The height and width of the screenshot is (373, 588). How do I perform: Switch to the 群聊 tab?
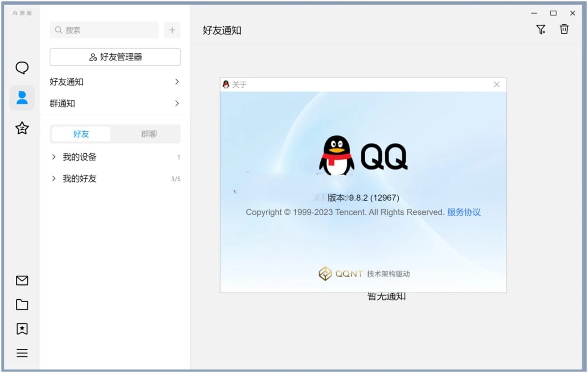click(148, 134)
